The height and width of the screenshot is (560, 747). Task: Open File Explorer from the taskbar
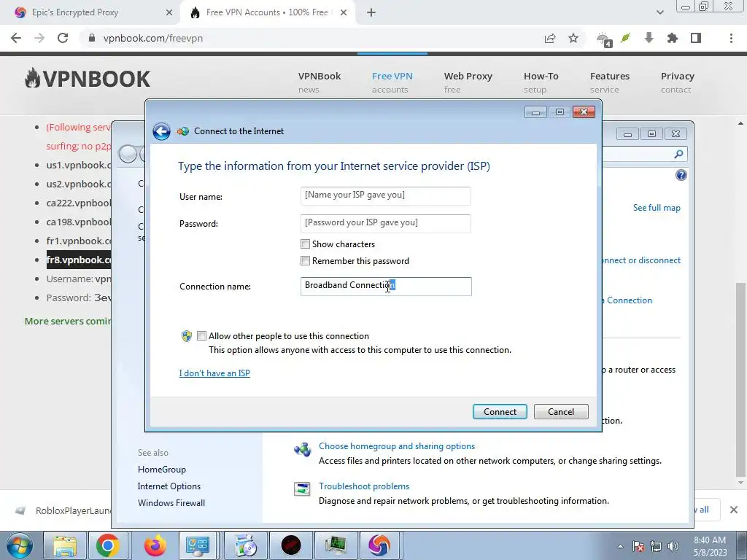coord(65,545)
